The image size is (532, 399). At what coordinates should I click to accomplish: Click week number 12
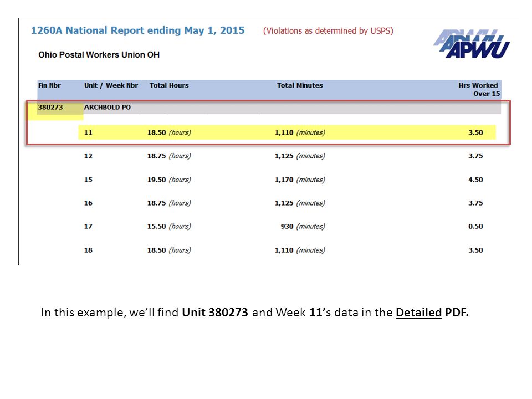tap(88, 156)
